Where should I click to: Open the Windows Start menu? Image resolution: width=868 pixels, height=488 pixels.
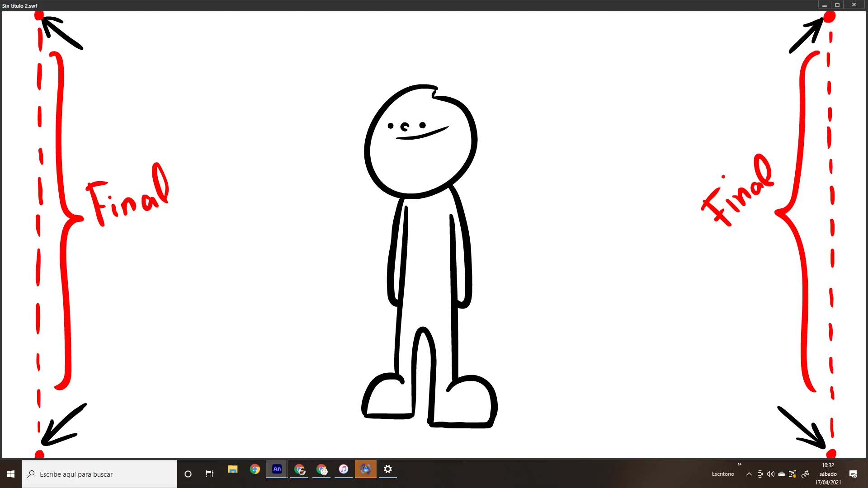coord(11,474)
